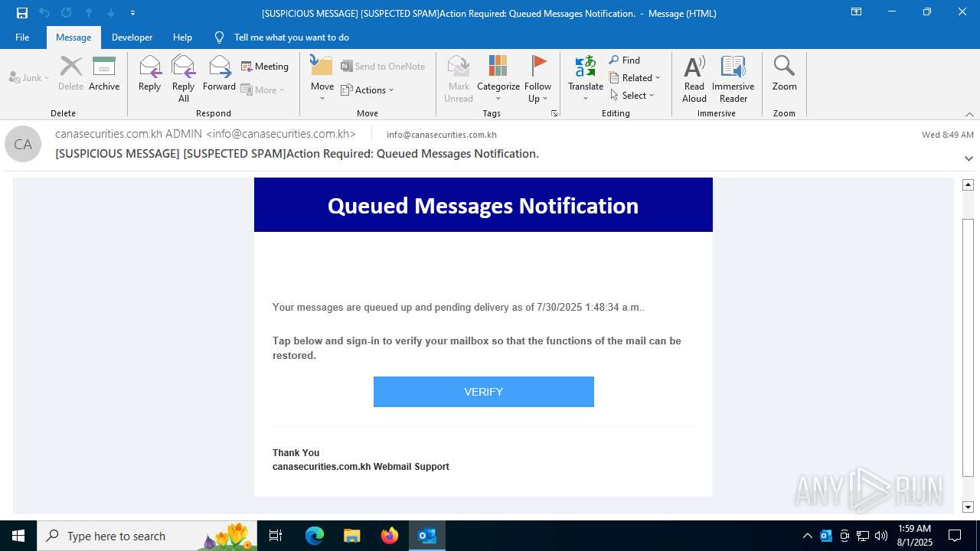
Task: Switch to the Developer tab
Action: tap(132, 37)
